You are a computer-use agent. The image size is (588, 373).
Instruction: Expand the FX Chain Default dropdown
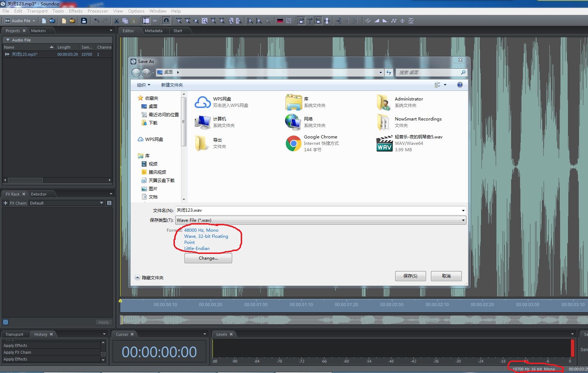point(102,203)
